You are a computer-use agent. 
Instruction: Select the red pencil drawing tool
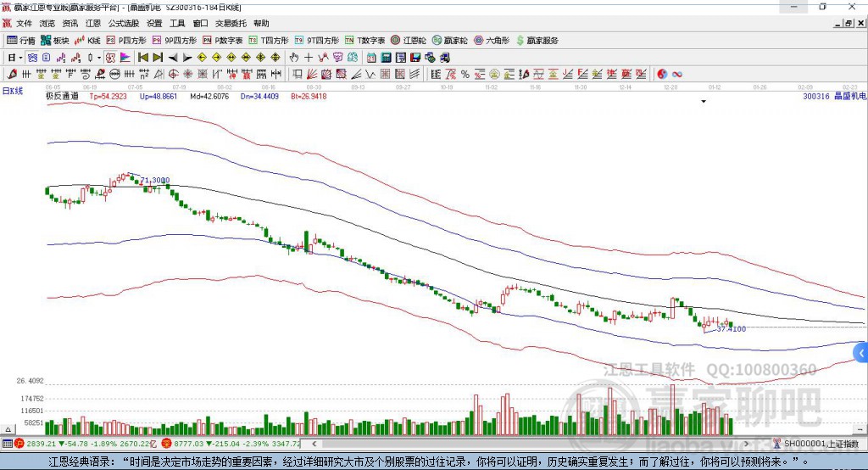(x=12, y=75)
